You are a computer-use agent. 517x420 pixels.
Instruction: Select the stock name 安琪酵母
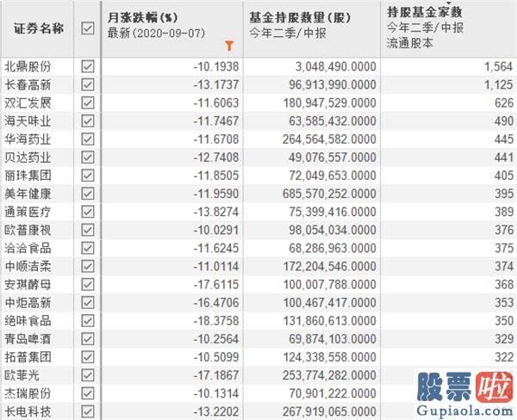(28, 284)
